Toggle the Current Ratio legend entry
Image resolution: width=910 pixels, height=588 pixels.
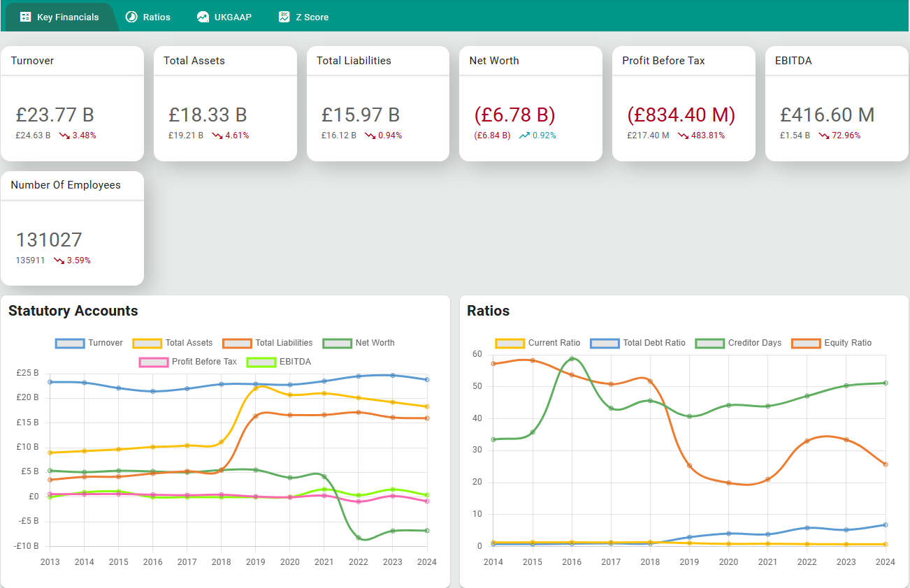(x=538, y=343)
